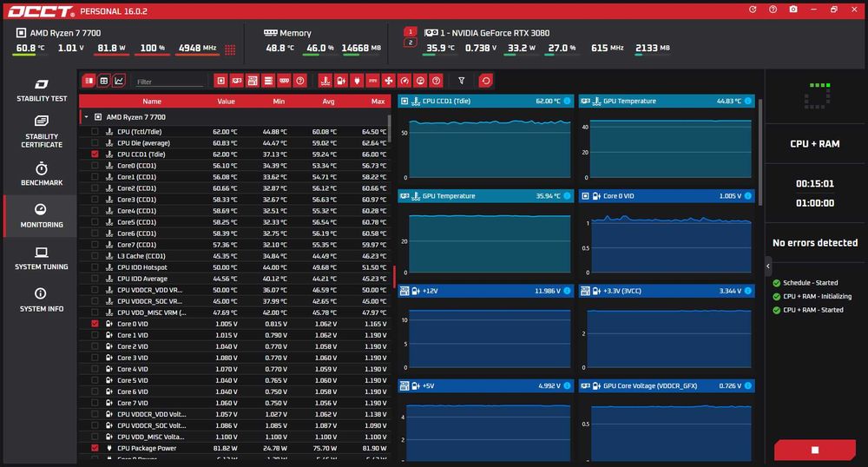Select GPU 2 selector badge
Image resolution: width=868 pixels, height=467 pixels.
click(411, 42)
